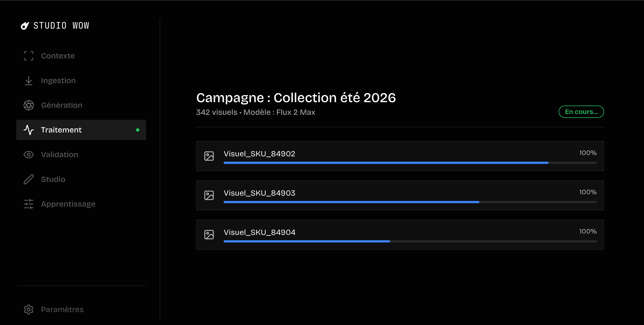
Task: Click the Validation eye icon
Action: coord(29,155)
